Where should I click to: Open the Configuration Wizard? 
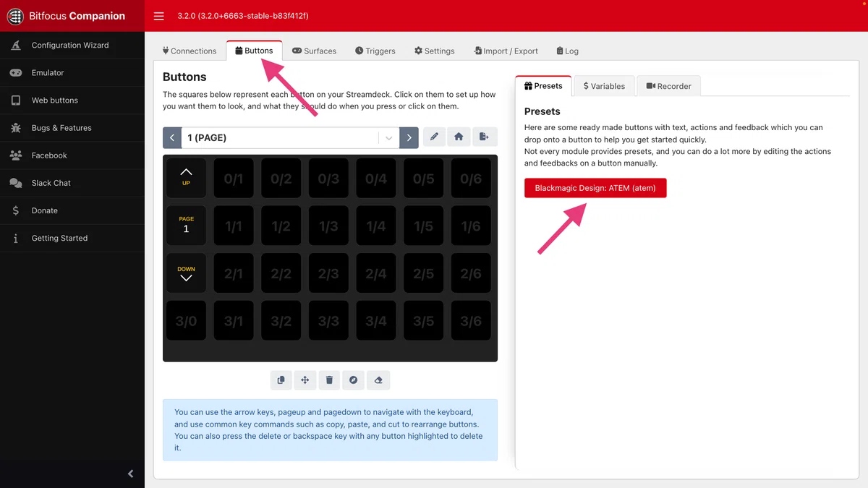coord(72,45)
